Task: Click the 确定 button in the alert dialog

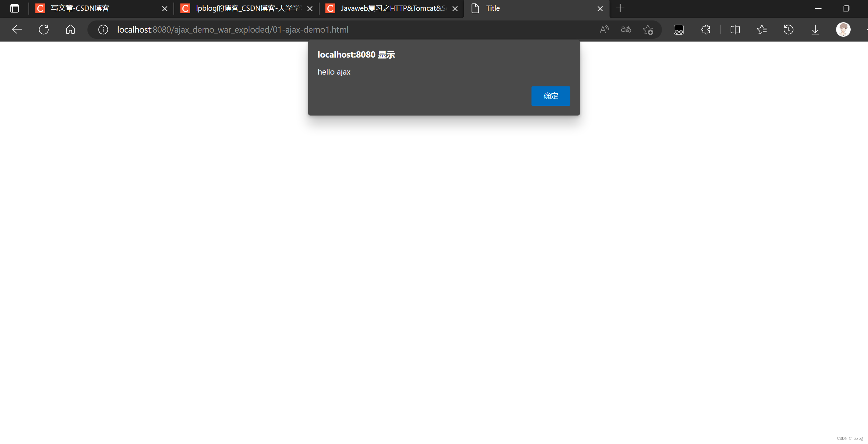Action: 551,96
